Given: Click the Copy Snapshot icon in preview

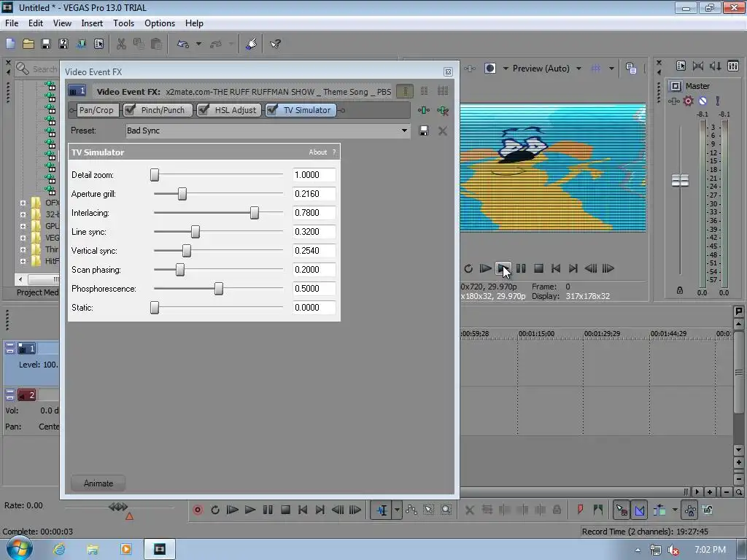Looking at the screenshot, I should pyautogui.click(x=631, y=68).
